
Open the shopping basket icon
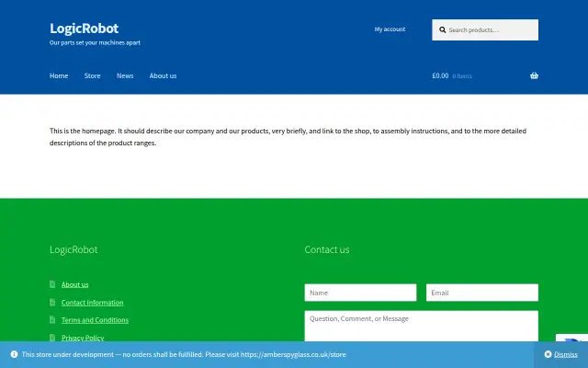[x=534, y=75]
